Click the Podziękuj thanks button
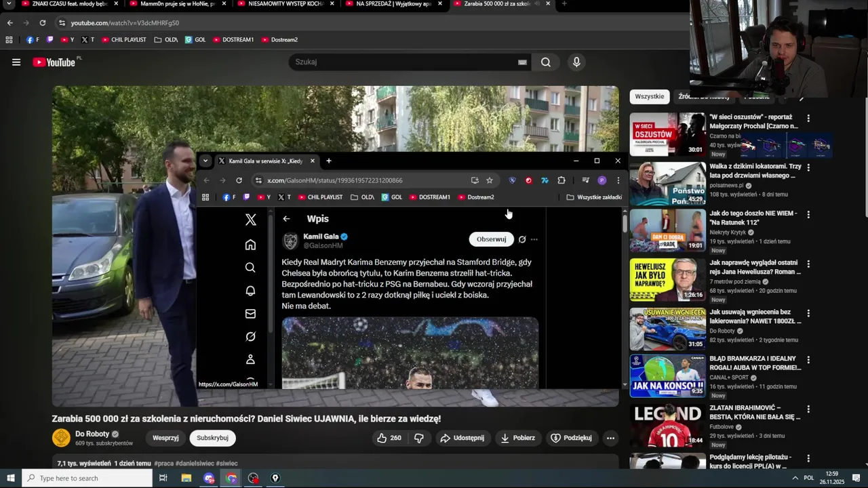The width and height of the screenshot is (868, 488). click(x=571, y=438)
